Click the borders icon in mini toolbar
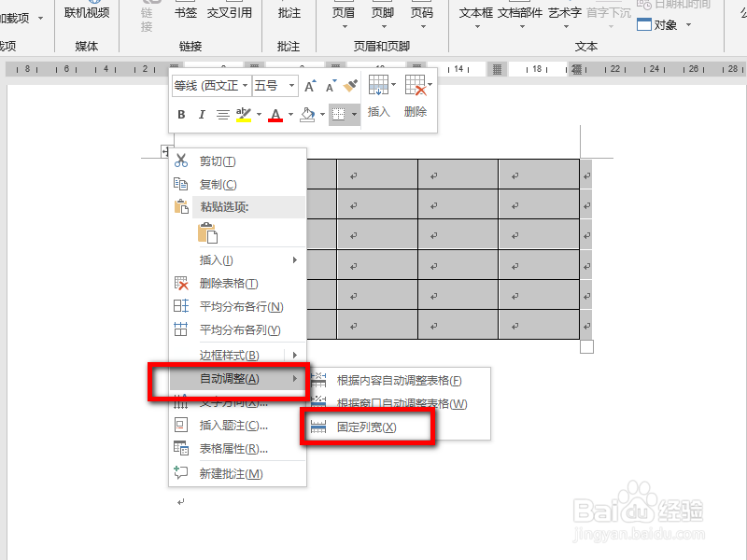Viewport: 747px width, 560px height. click(x=338, y=114)
